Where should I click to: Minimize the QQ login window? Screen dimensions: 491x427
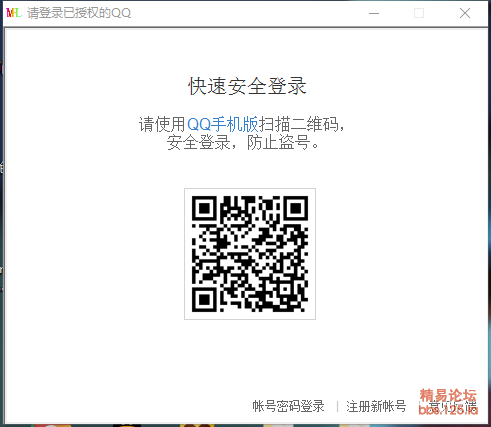click(x=374, y=13)
